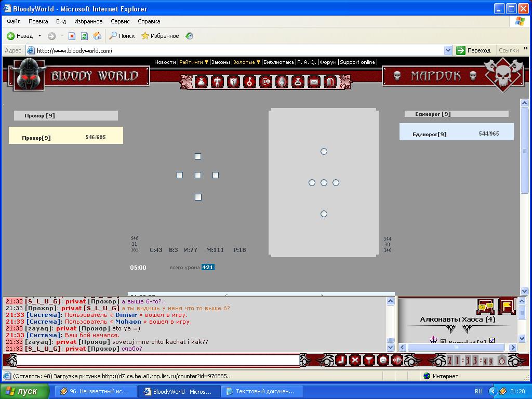532x399 pixels.
Task: Go to the browser Home page icon
Action: (97, 36)
